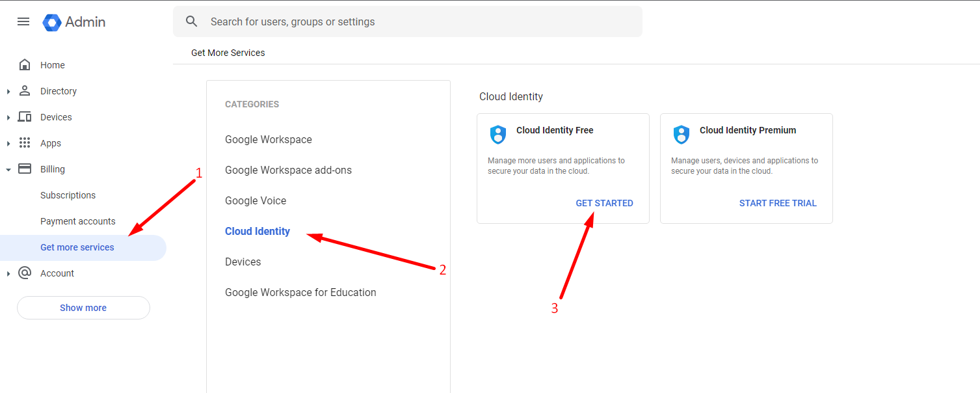Click the Cloud Identity Premium description text

point(745,166)
